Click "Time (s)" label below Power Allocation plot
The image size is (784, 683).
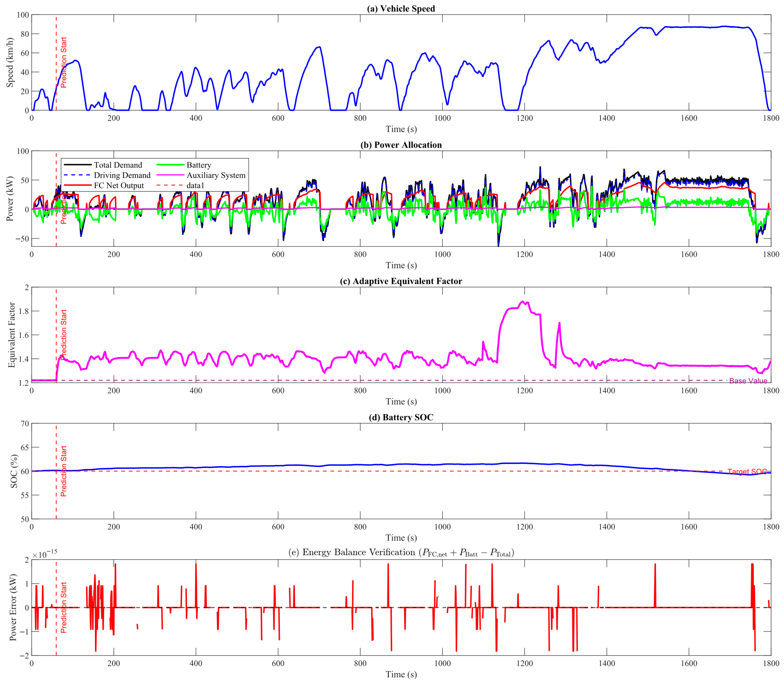(401, 265)
